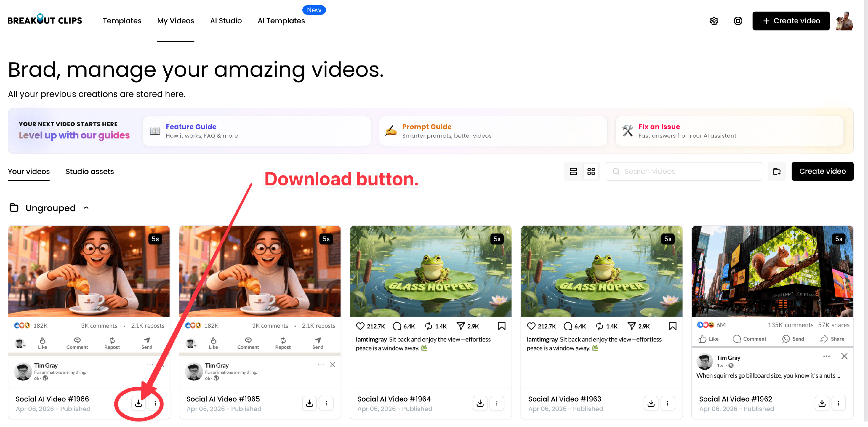Click the Feature Guide link
The image size is (868, 427).
tap(191, 127)
